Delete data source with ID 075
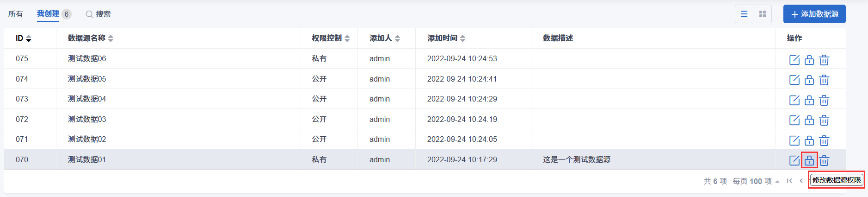The image size is (868, 197). (x=824, y=60)
